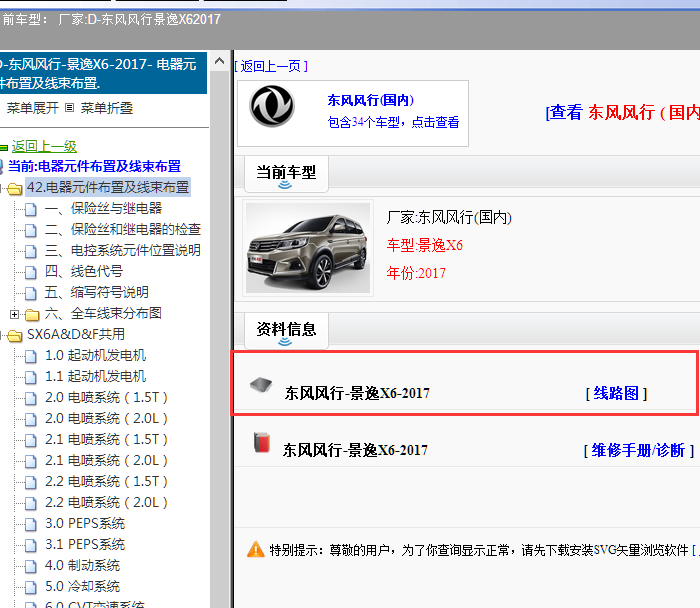Screen dimensions: 700x608
Task: Click the 当前车型 section tab
Action: pyautogui.click(x=286, y=174)
